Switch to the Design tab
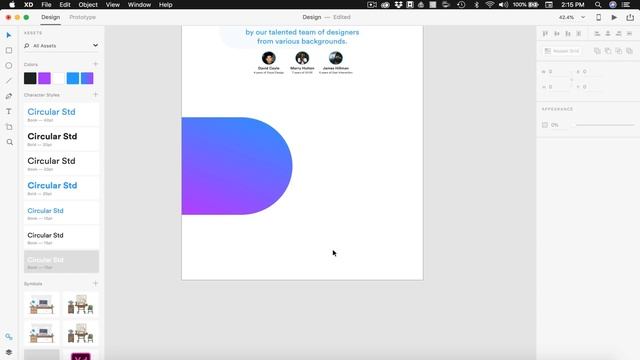Image resolution: width=640 pixels, height=360 pixels. click(51, 17)
